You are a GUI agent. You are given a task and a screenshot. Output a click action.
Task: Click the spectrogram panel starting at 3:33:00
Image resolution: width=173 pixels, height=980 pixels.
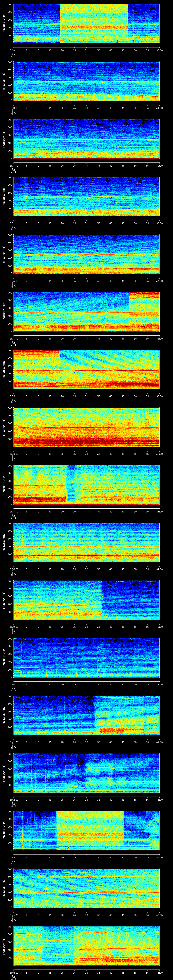[x=86, y=255]
